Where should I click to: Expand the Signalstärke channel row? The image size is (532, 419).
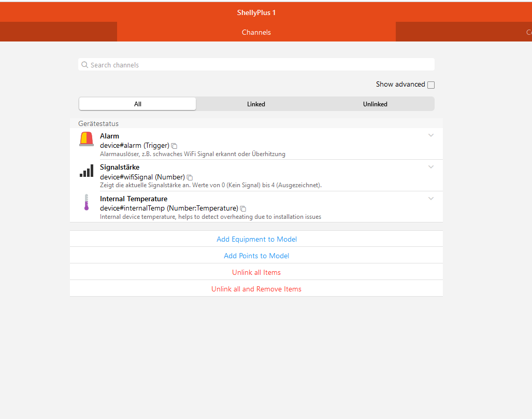click(x=431, y=167)
